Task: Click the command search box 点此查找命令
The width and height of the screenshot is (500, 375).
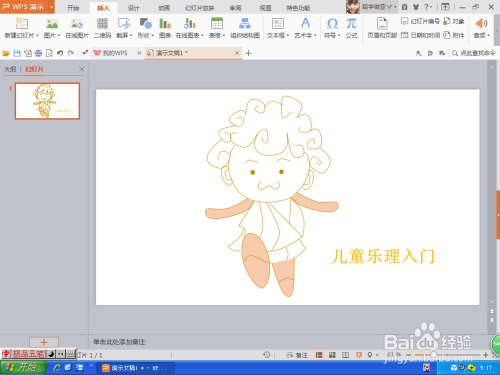Action: [x=474, y=53]
